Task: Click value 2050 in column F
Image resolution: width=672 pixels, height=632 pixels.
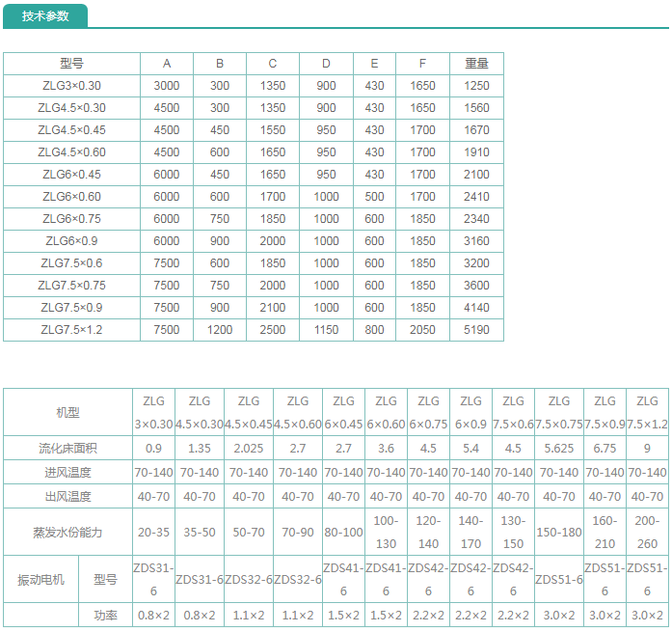Action: (422, 330)
